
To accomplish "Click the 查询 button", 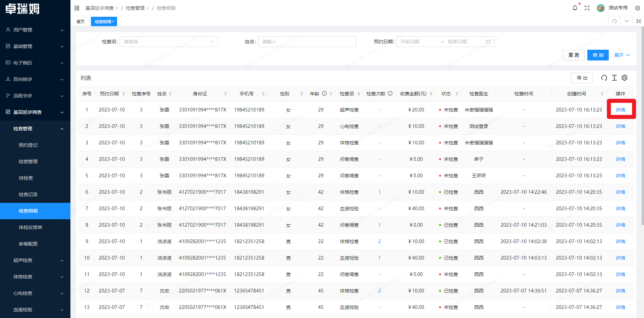I will (x=598, y=55).
